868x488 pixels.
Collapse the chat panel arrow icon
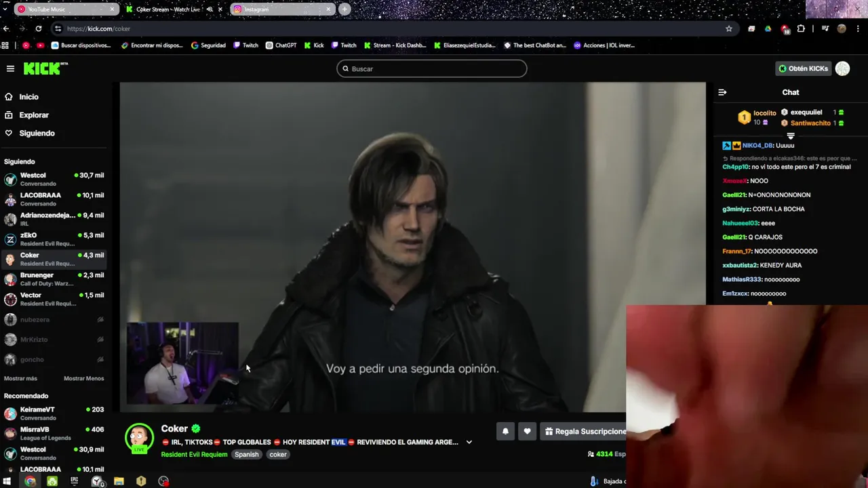tap(722, 92)
